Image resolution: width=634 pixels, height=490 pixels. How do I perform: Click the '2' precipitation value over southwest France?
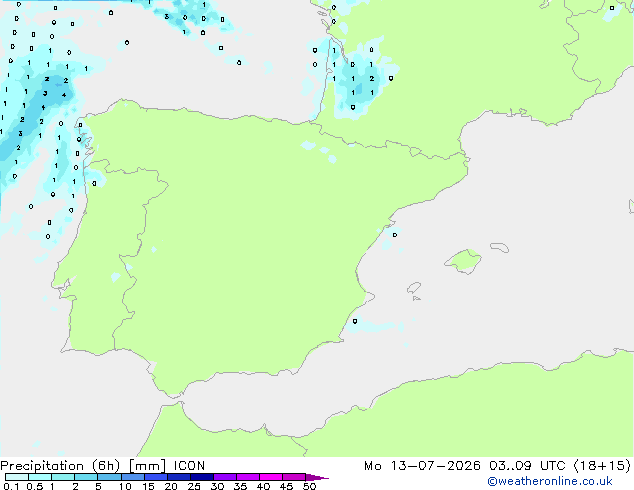[372, 79]
